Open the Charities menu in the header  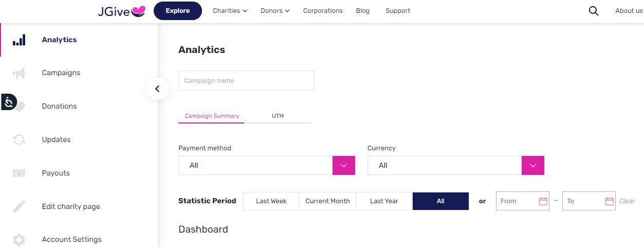pyautogui.click(x=230, y=11)
